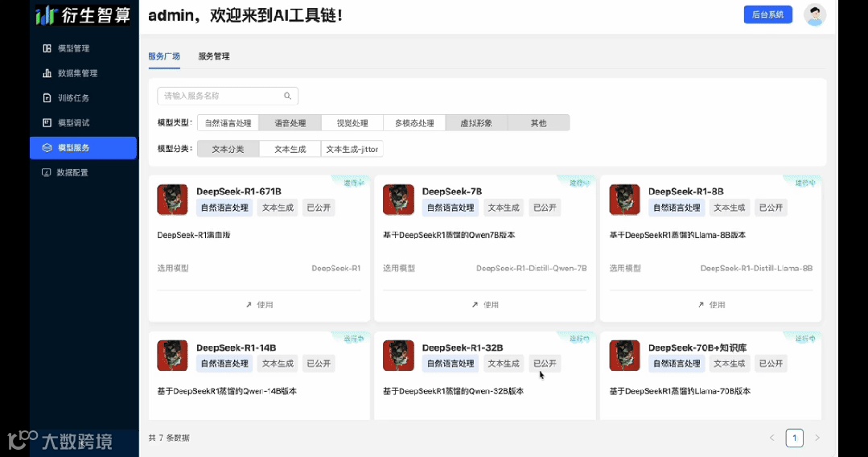Click the DeepSeek-R1满血版 description
868x457 pixels.
[194, 235]
